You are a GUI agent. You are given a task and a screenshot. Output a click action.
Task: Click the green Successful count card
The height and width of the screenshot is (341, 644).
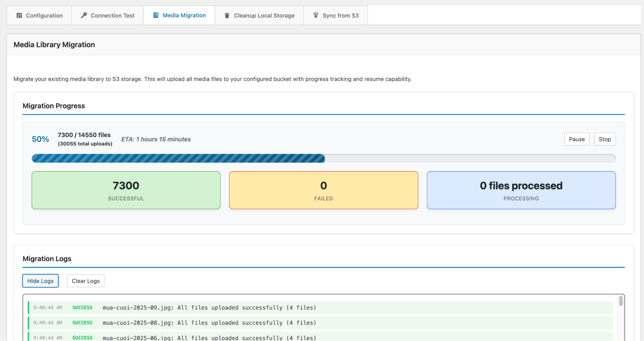tap(126, 190)
